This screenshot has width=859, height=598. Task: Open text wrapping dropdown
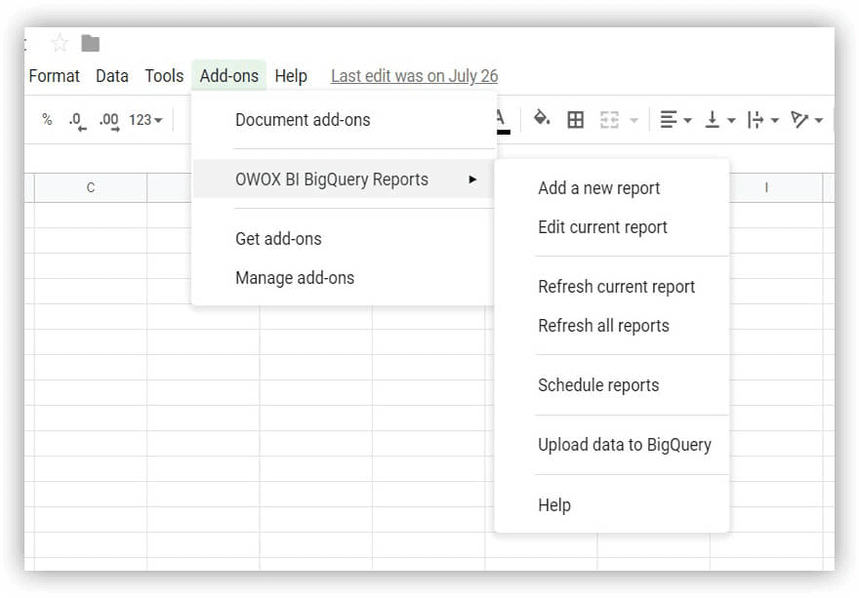[x=762, y=120]
